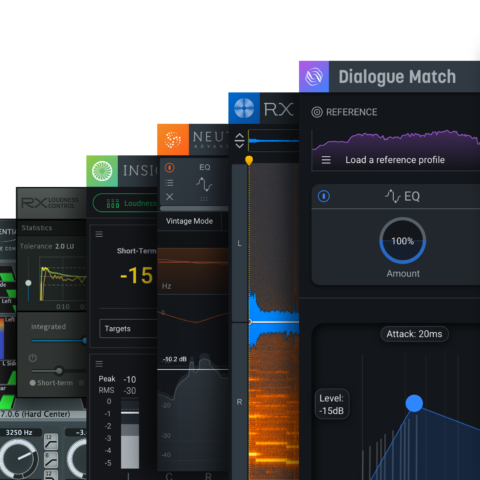The width and height of the screenshot is (480, 480).
Task: Click the orange Neutron logo icon
Action: 173,140
